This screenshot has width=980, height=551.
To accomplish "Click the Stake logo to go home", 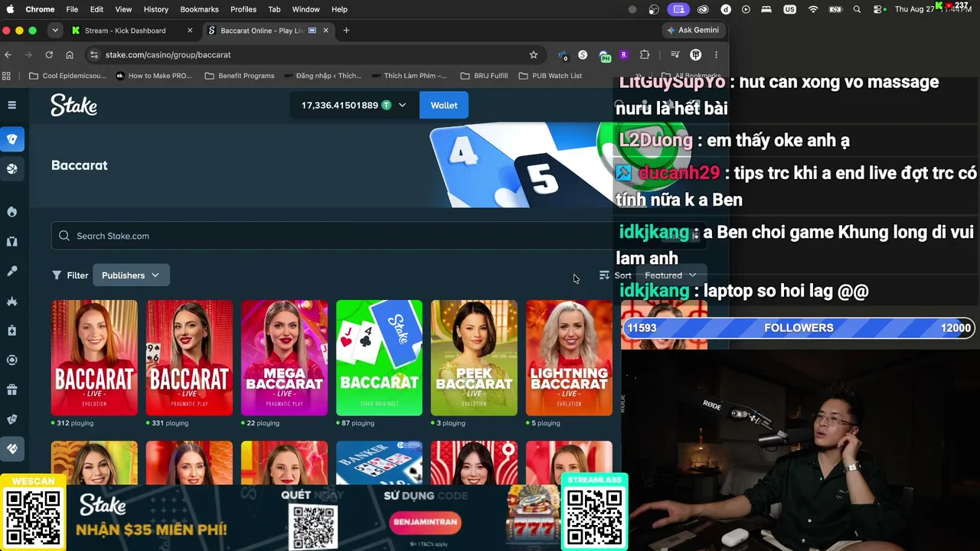I will pos(73,105).
